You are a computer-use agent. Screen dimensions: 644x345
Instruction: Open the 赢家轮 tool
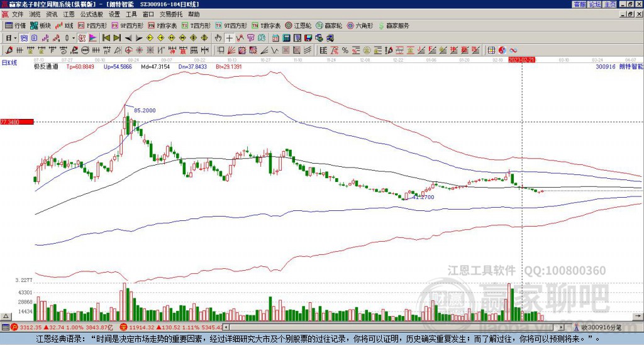coord(329,25)
